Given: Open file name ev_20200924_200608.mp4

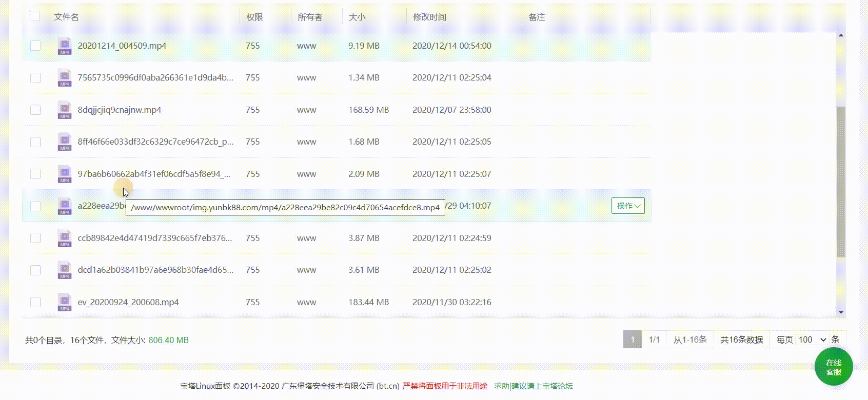Looking at the screenshot, I should point(128,302).
